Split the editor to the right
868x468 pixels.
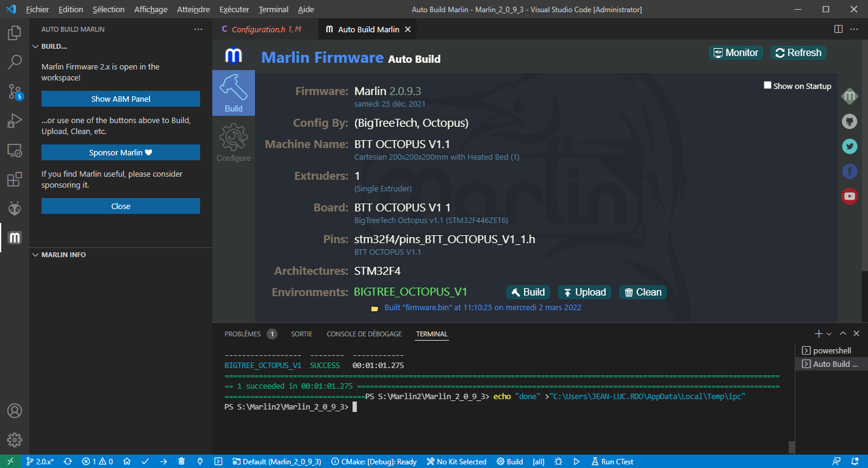pyautogui.click(x=838, y=29)
